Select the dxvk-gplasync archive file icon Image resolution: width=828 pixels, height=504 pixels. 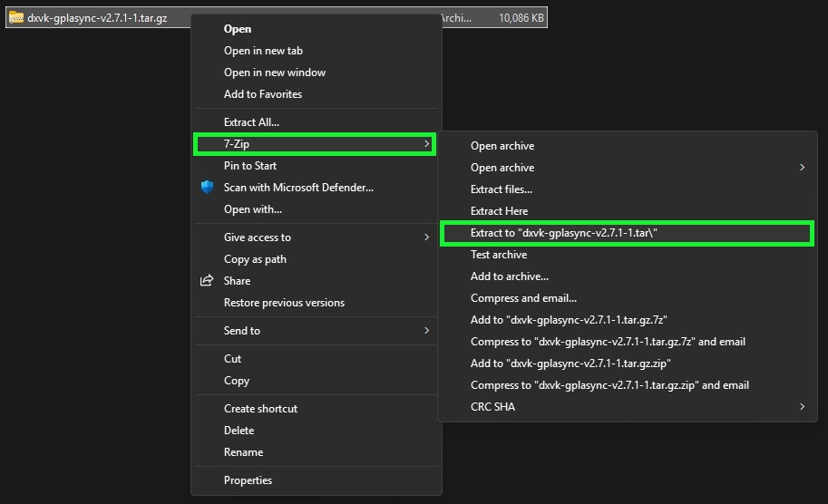point(16,17)
